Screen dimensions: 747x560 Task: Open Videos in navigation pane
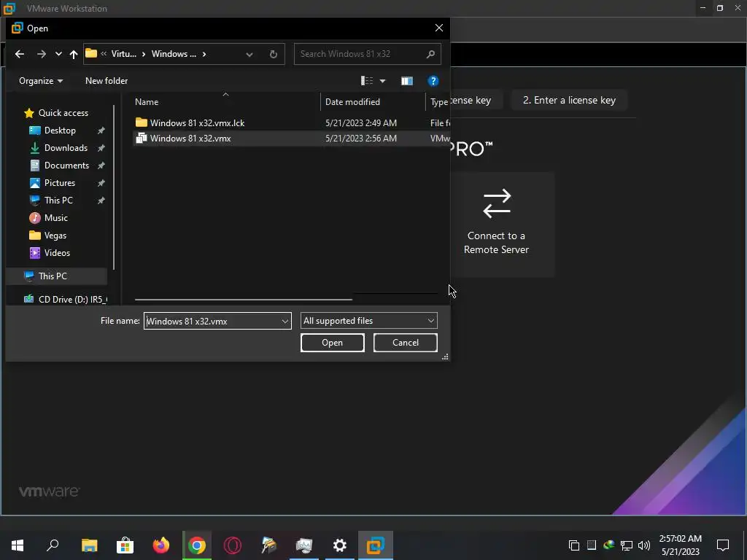point(57,253)
